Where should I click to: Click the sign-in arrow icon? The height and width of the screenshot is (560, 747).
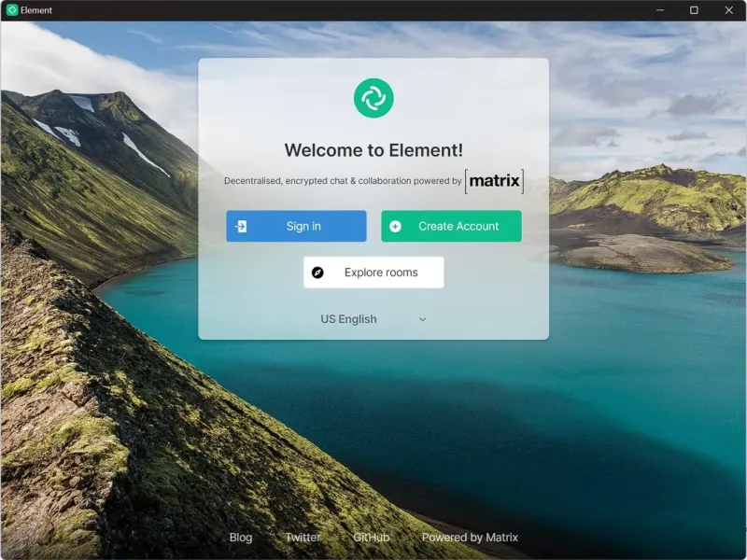click(x=241, y=226)
